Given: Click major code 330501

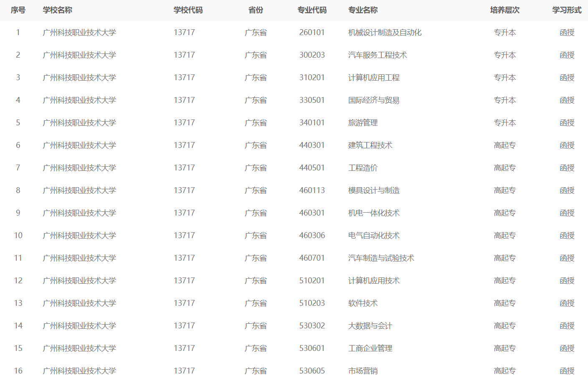Looking at the screenshot, I should pyautogui.click(x=312, y=100).
